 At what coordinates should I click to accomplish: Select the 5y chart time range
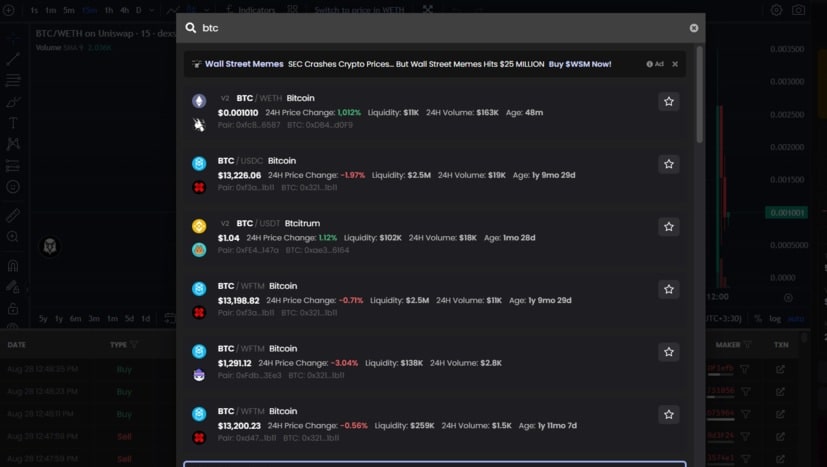coord(44,318)
